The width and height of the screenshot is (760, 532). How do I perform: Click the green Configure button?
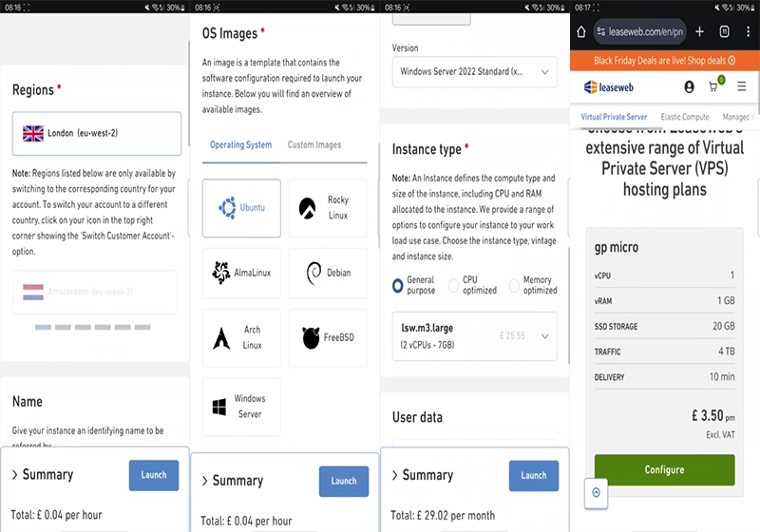[664, 469]
